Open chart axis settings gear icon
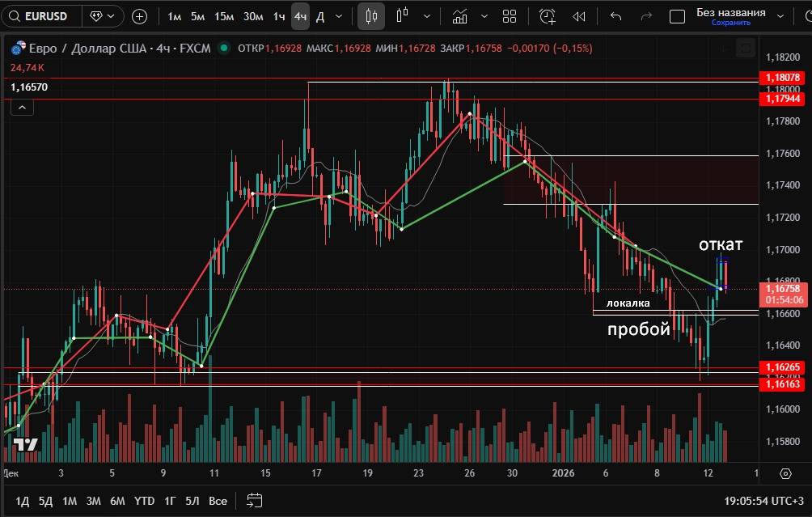Image resolution: width=812 pixels, height=517 pixels. click(785, 473)
